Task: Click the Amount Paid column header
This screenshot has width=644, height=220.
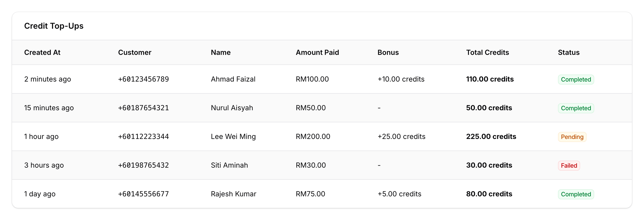Action: pos(317,52)
